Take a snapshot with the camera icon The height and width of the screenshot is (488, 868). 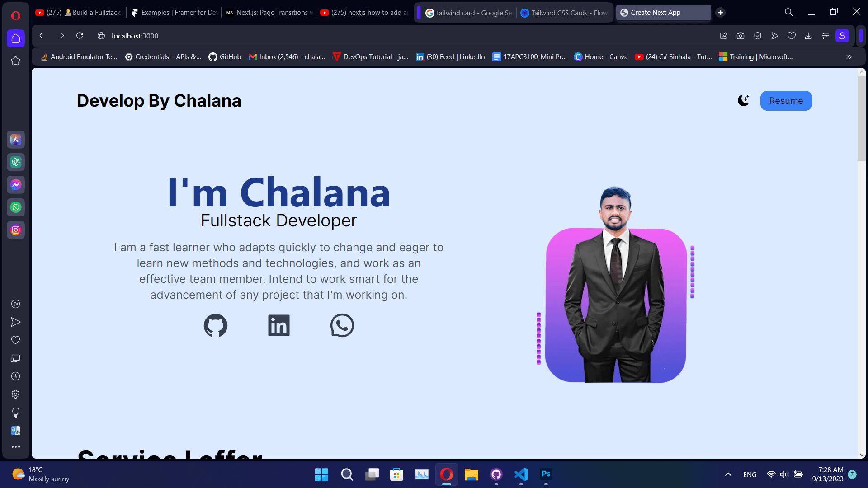tap(741, 36)
